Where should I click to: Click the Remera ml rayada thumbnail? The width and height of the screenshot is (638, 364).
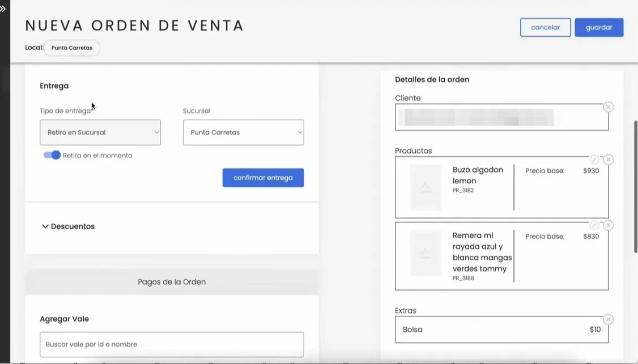(x=425, y=253)
